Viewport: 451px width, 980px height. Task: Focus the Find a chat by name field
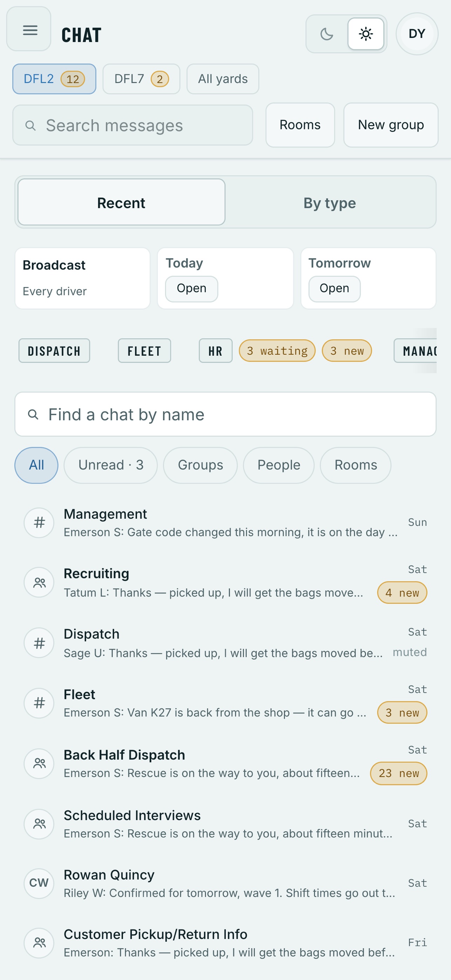tap(226, 414)
